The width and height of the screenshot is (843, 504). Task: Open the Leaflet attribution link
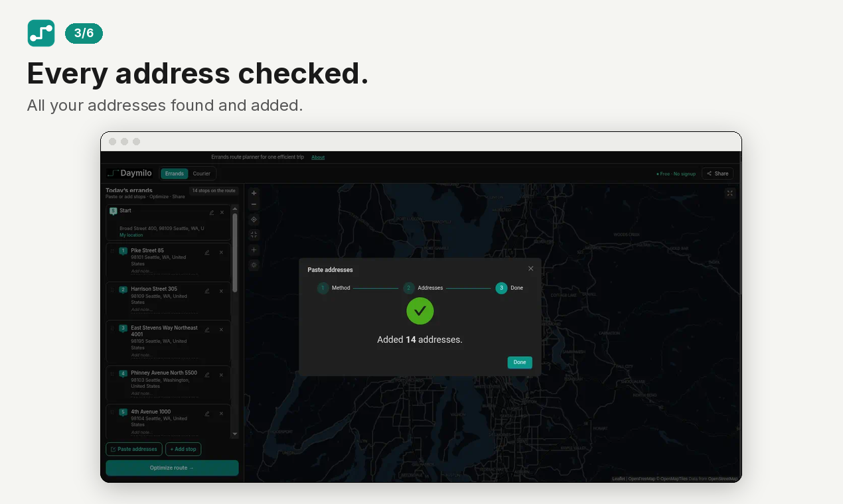pyautogui.click(x=619, y=478)
